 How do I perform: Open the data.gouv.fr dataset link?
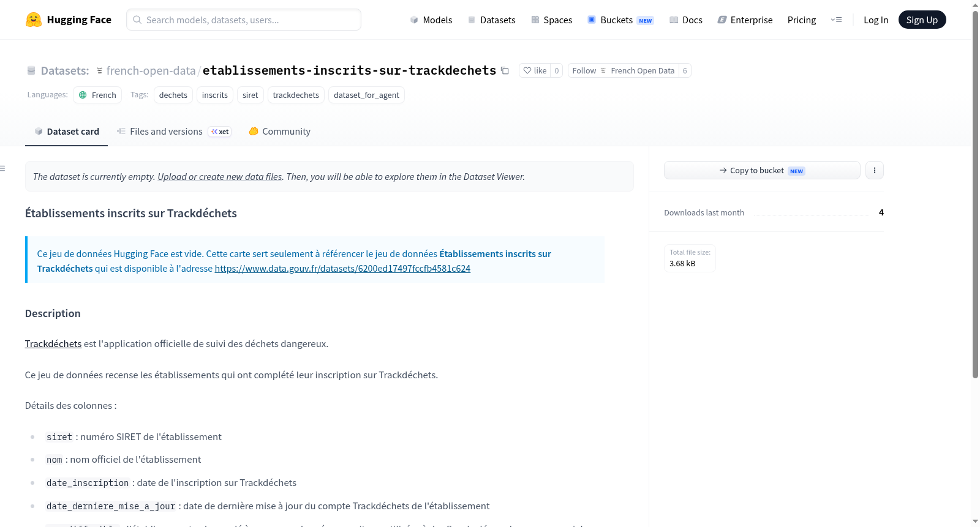[x=342, y=269]
